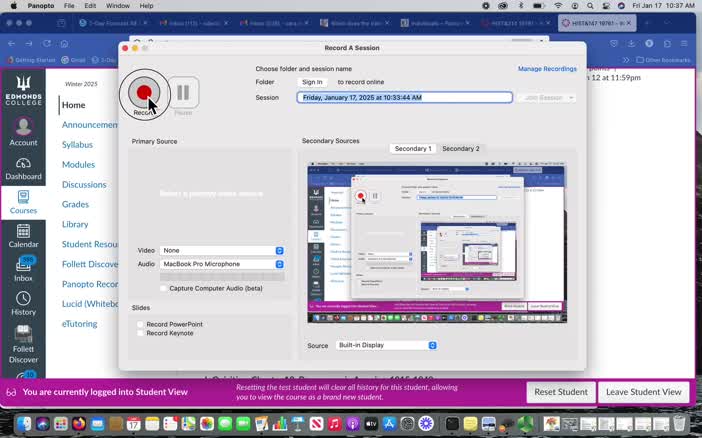Image resolution: width=702 pixels, height=438 pixels.
Task: Open the Edit menu in menu bar
Action: pyautogui.click(x=90, y=6)
